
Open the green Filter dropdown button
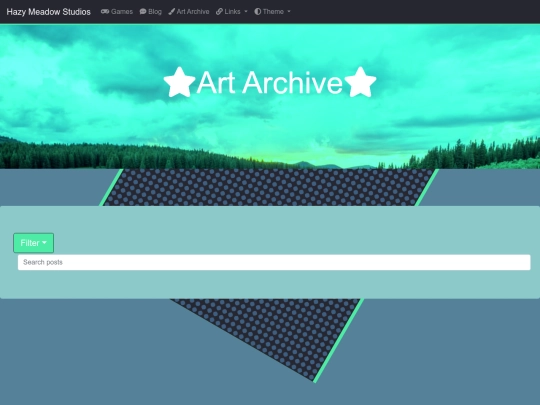pos(33,243)
